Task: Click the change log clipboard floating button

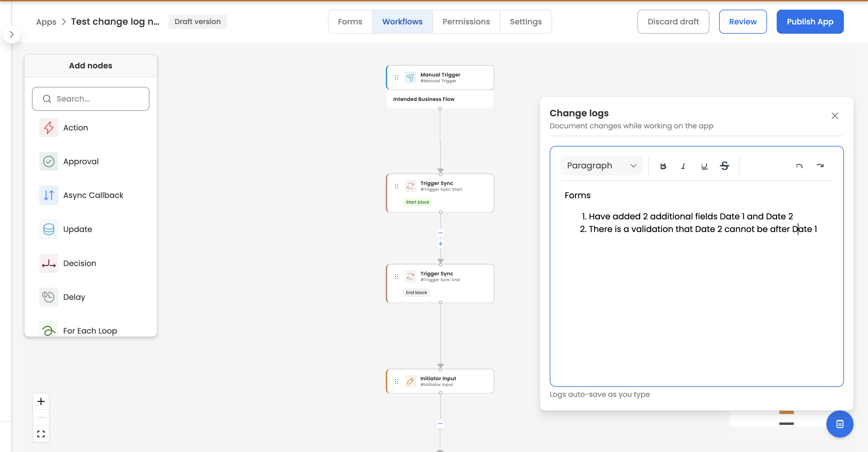Action: (x=839, y=424)
